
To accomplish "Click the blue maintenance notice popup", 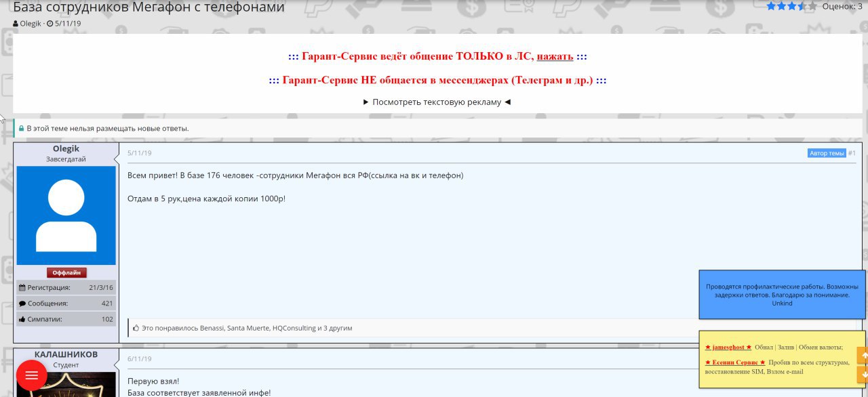I will pos(782,295).
